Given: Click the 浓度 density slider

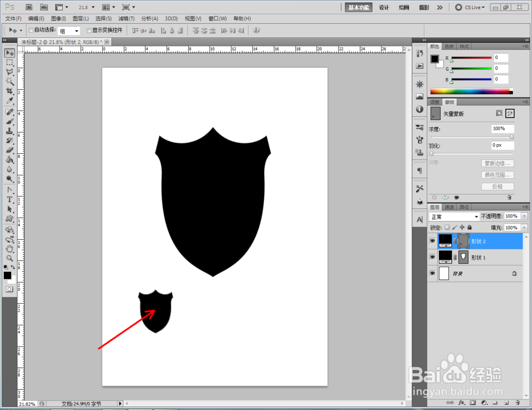Looking at the screenshot, I should 472,137.
